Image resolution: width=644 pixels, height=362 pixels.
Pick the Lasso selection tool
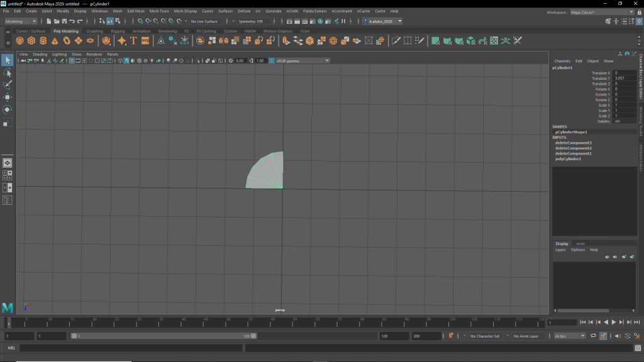pos(8,73)
